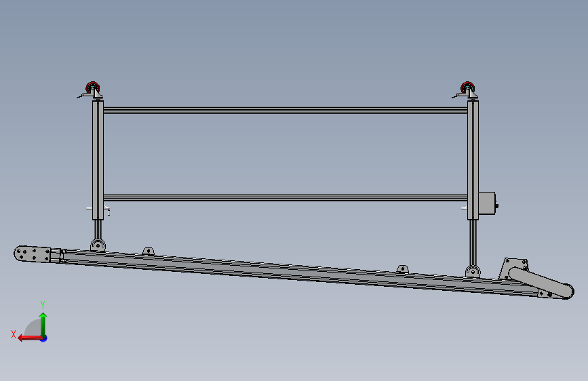Click the blue Z axis dot of the triad

click(44, 338)
